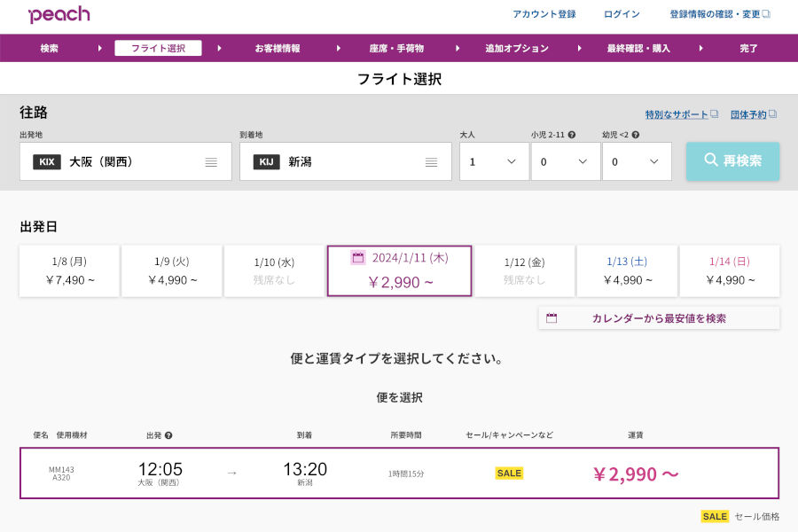This screenshot has width=798, height=532.
Task: Expand the 幼児 <2 count dropdown
Action: [636, 161]
